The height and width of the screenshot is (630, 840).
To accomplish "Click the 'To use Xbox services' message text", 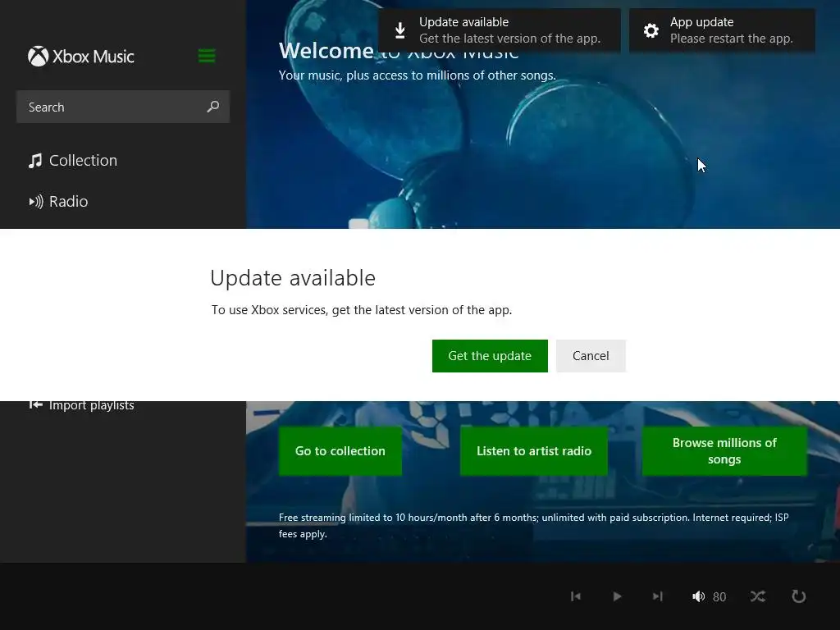I will (x=362, y=310).
